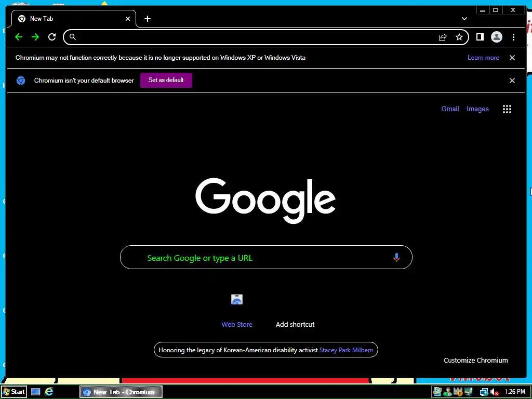Click the search magnifier icon in address bar

[73, 37]
